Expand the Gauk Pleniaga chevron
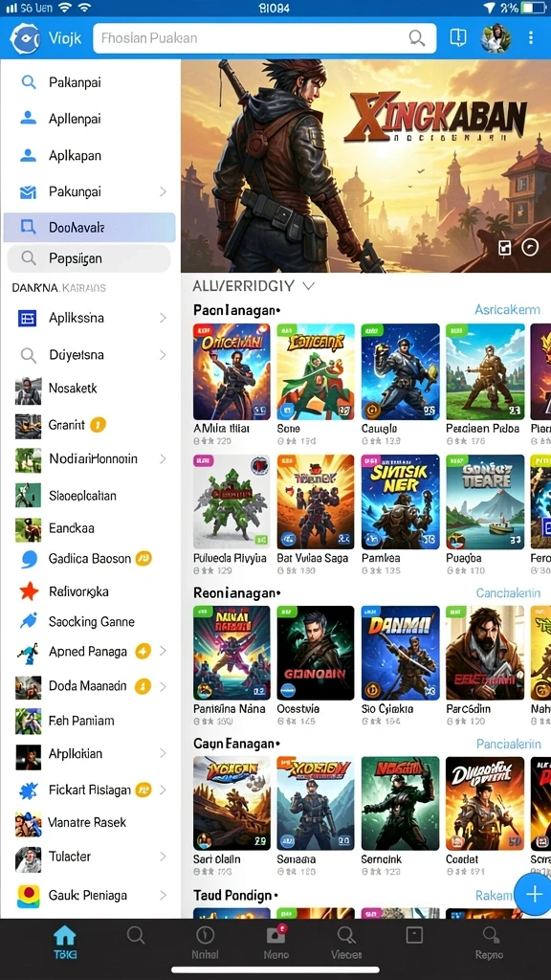This screenshot has height=980, width=551. pos(163,896)
